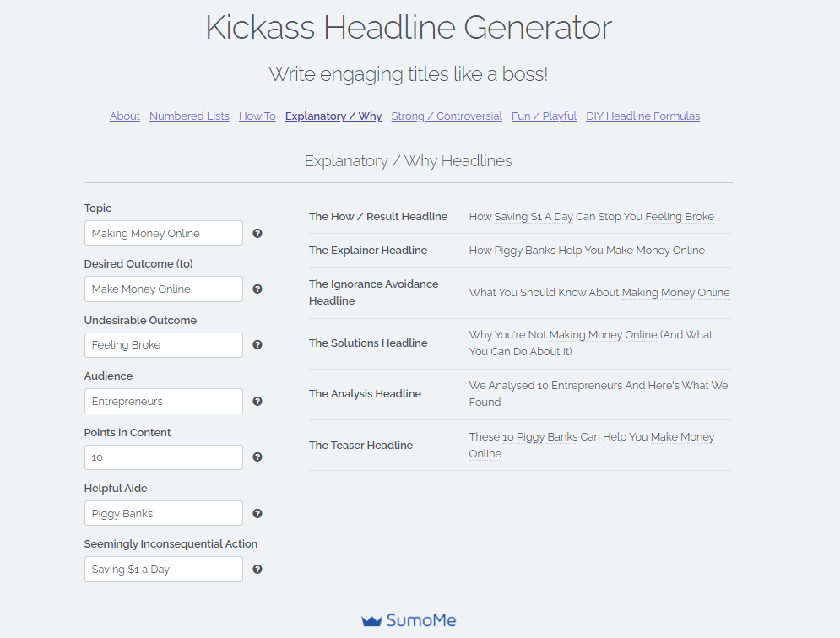Click the Topic input field
The image size is (840, 638).
(x=164, y=233)
